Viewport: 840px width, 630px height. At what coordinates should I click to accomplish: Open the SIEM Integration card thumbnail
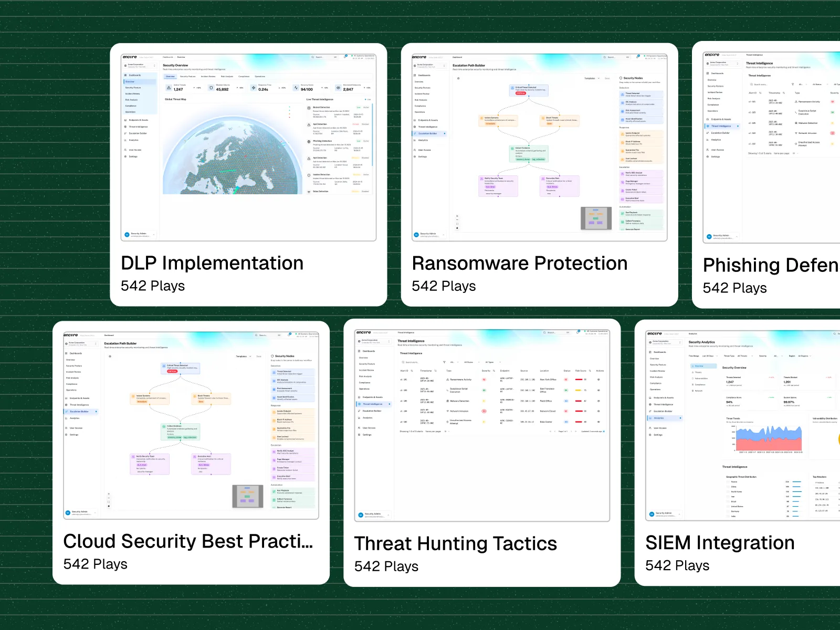click(x=742, y=426)
